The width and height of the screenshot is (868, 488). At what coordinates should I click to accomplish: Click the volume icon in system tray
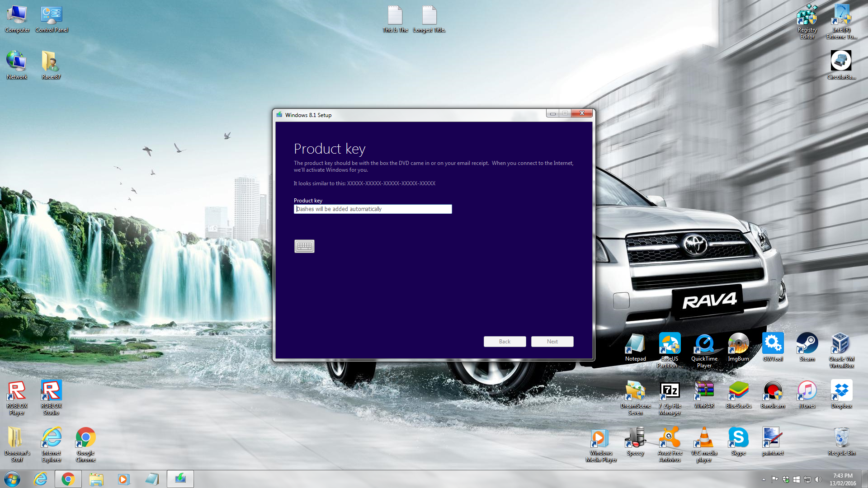[x=818, y=479]
